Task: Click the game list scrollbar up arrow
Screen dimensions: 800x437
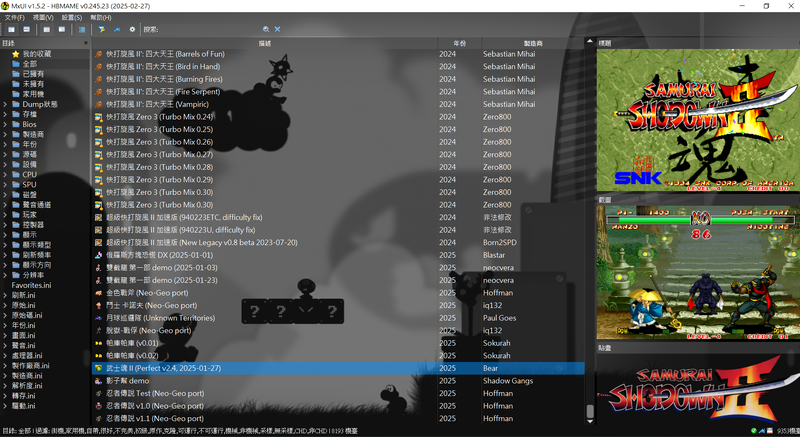Action: [590, 41]
